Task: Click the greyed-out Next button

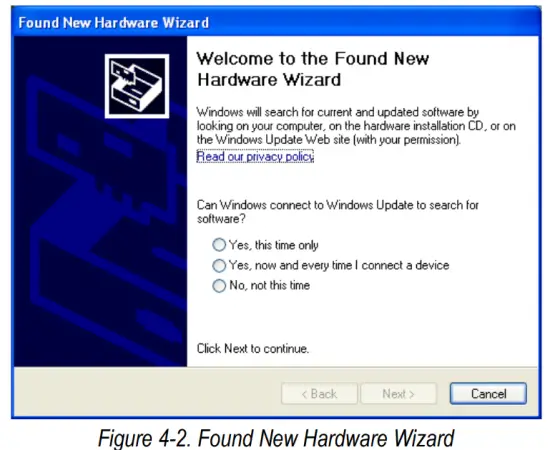Action: point(399,394)
